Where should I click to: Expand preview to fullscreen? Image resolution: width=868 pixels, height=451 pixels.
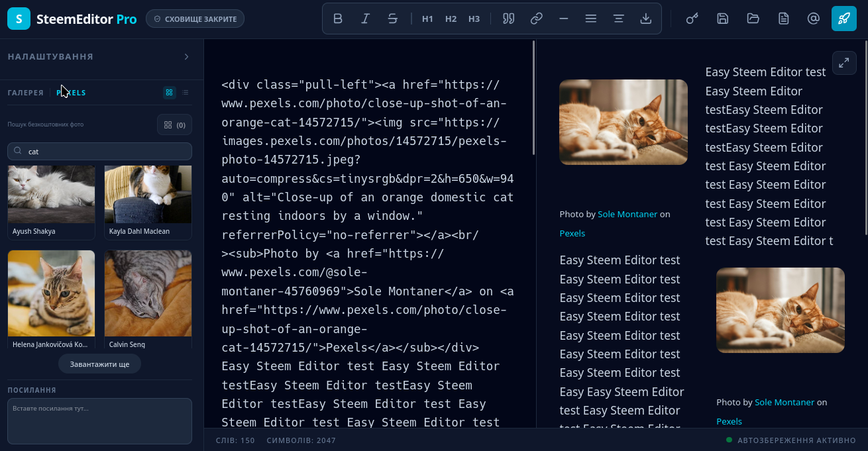coord(844,63)
